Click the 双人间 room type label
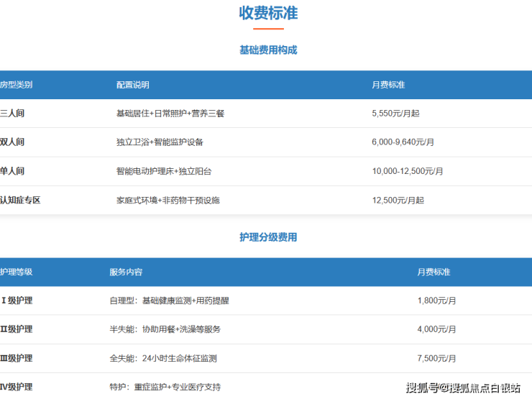The width and height of the screenshot is (532, 399). [12, 142]
